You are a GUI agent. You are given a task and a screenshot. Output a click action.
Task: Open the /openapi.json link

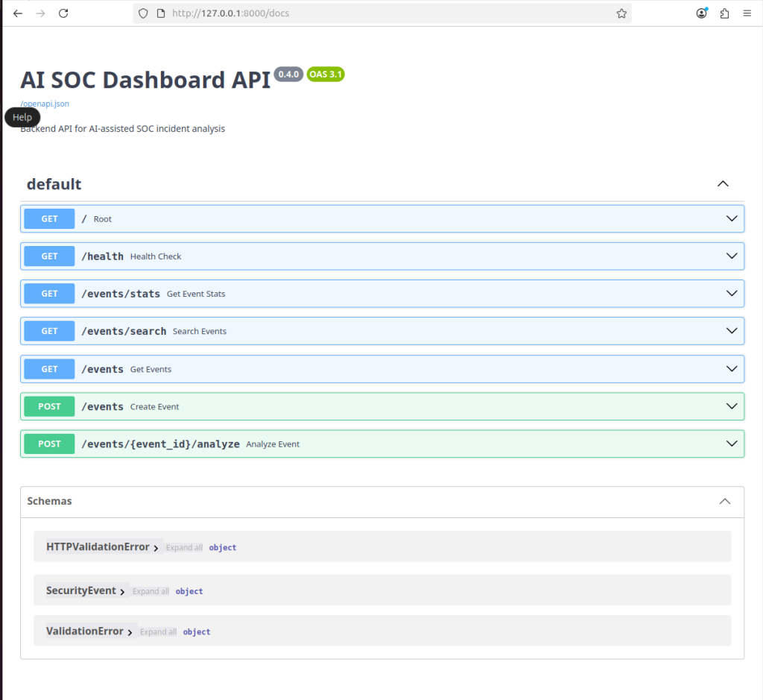tap(45, 104)
